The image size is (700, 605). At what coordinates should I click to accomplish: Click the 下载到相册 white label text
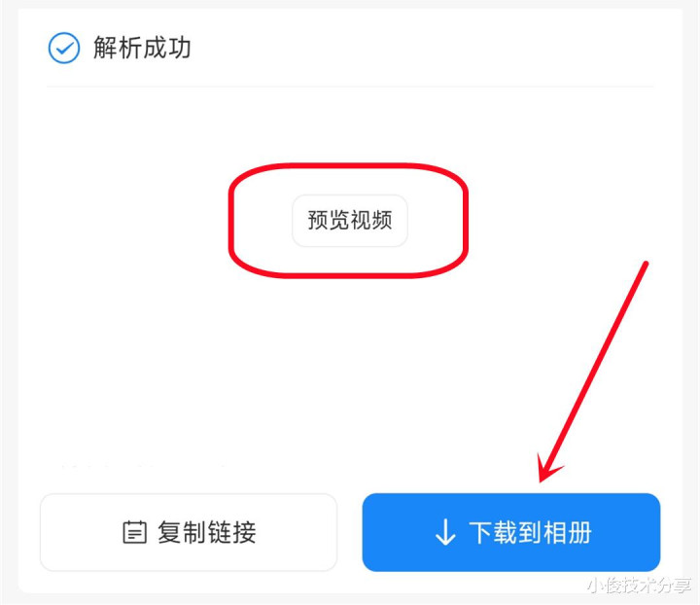[530, 532]
